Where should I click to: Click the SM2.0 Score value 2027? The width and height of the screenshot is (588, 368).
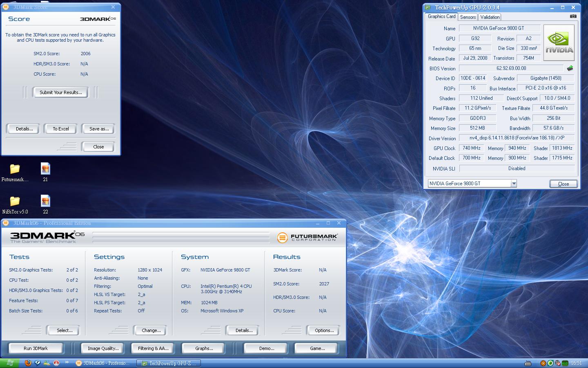point(324,284)
